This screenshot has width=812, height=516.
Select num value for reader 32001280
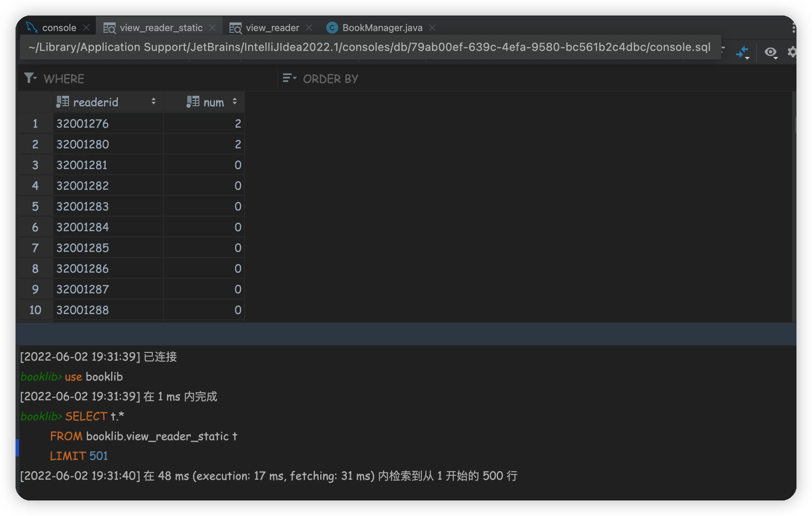pos(204,145)
